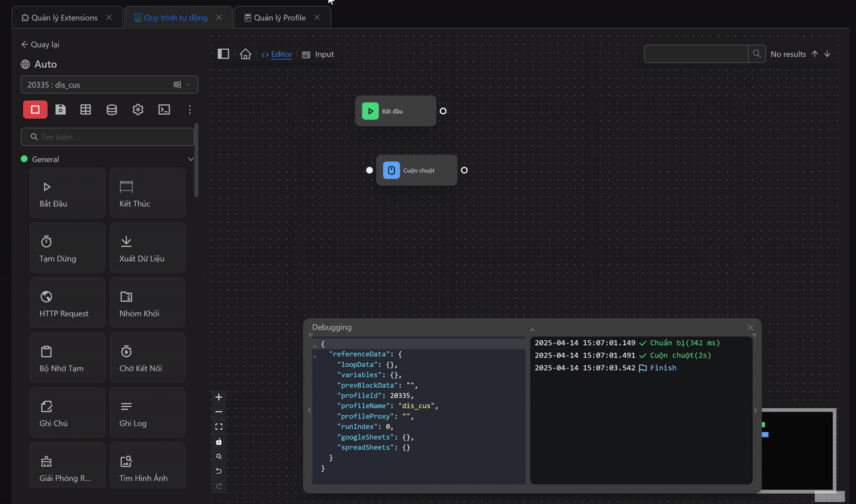Toggle the sidebar panel visibility
Image resolution: width=856 pixels, height=504 pixels.
tap(223, 54)
